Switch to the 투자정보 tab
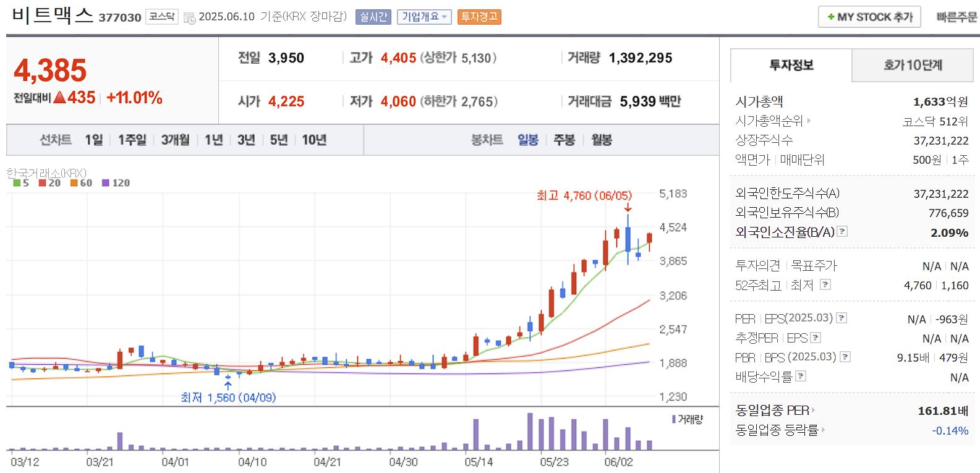Viewport: 980px width, 473px height. point(791,65)
